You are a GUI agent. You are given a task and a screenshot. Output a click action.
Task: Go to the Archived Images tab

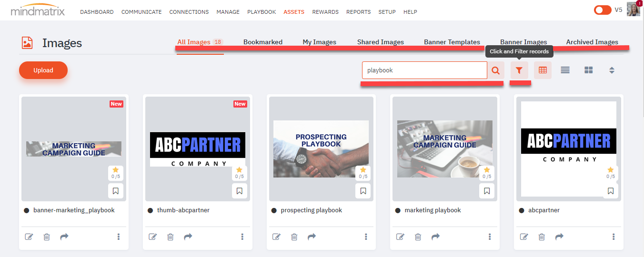[x=592, y=42]
